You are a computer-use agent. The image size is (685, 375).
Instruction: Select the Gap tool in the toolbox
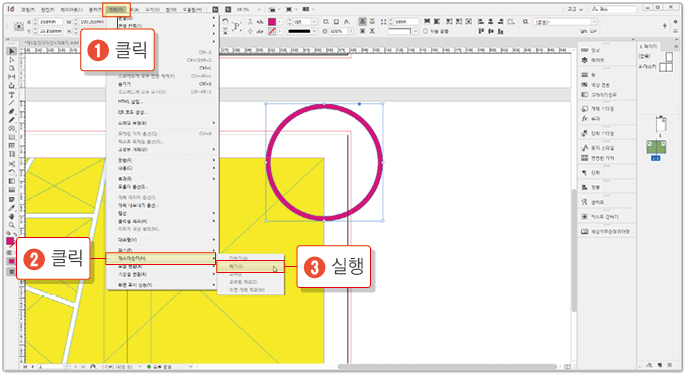(x=12, y=77)
